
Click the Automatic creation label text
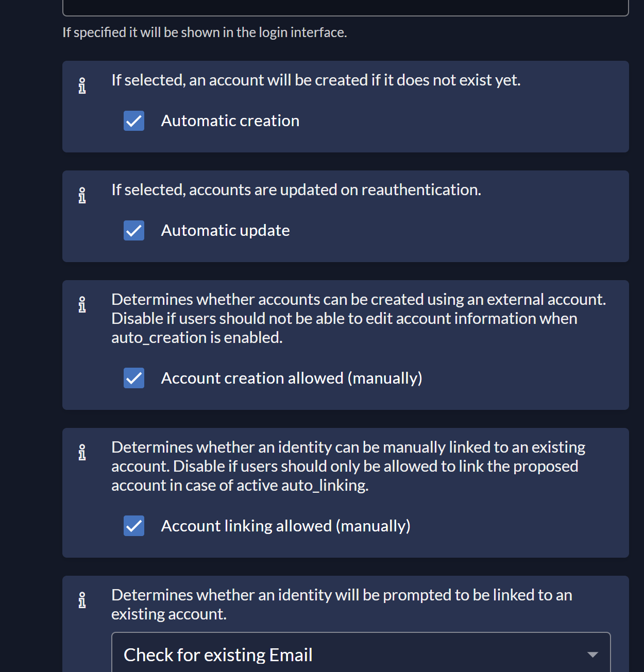(230, 120)
